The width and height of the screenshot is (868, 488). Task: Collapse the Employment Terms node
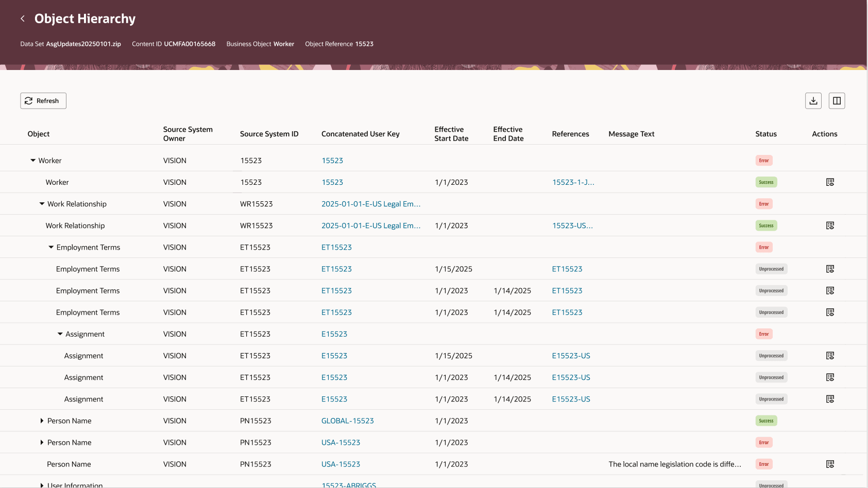tap(50, 247)
